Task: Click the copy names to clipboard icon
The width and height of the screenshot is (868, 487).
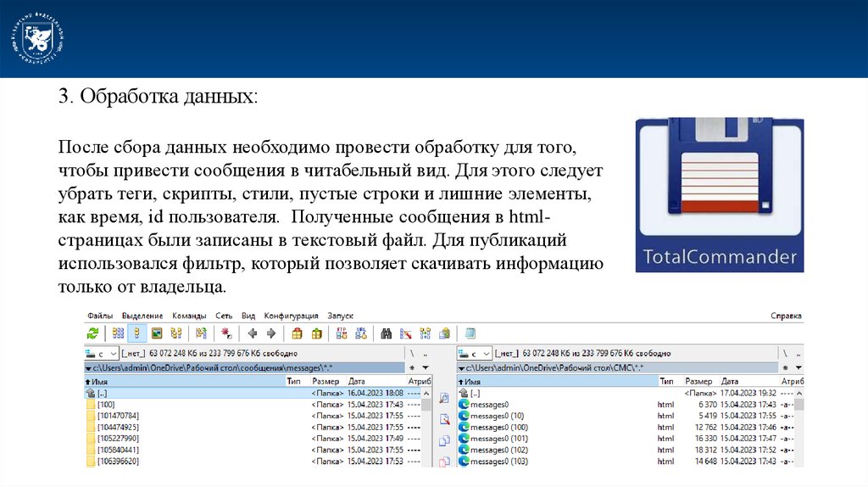Action: click(444, 333)
